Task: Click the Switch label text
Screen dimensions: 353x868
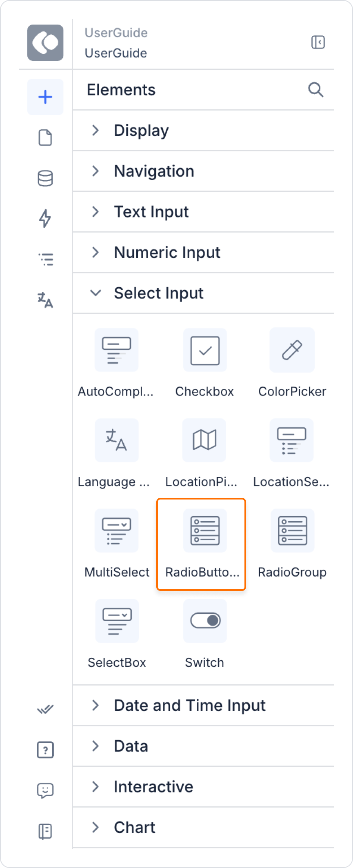Action: pyautogui.click(x=204, y=663)
